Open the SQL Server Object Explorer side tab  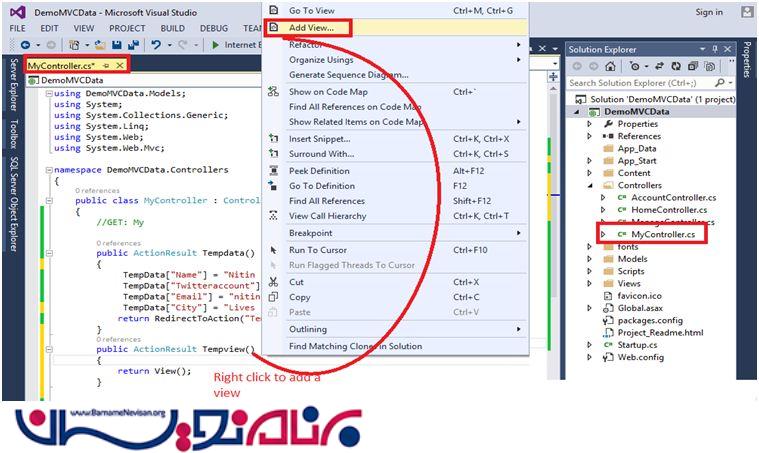pos(14,204)
